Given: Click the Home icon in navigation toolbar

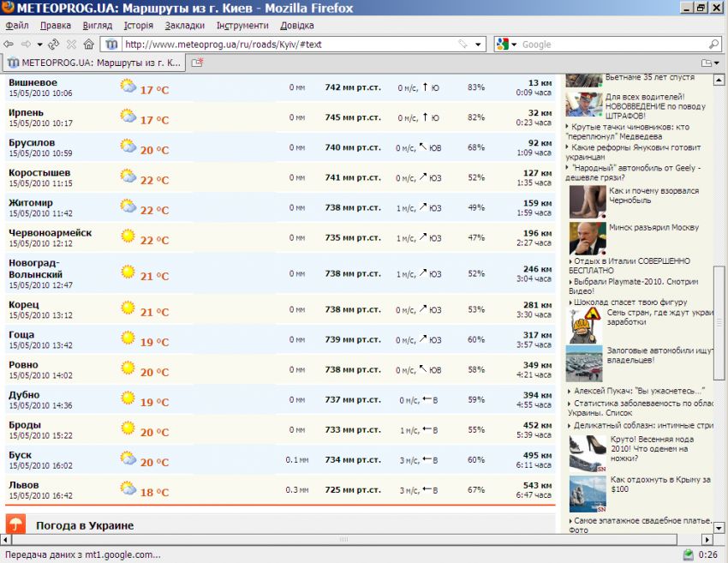Looking at the screenshot, I should click(x=87, y=44).
